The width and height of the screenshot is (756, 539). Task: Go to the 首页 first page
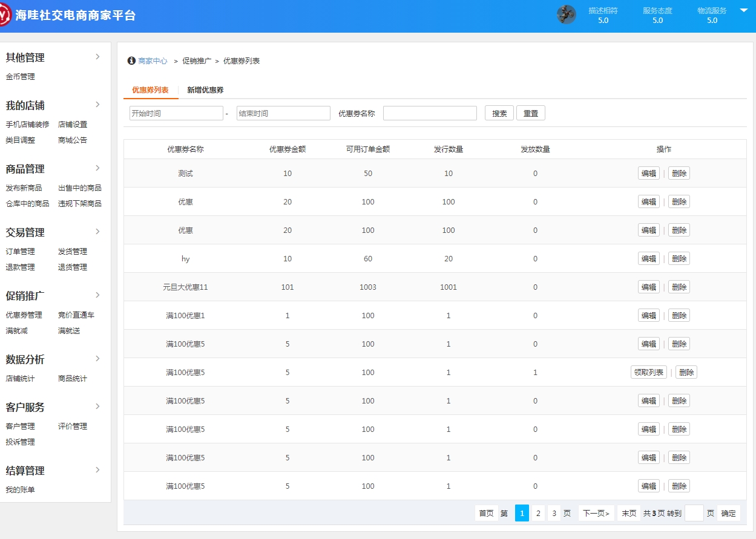click(486, 513)
